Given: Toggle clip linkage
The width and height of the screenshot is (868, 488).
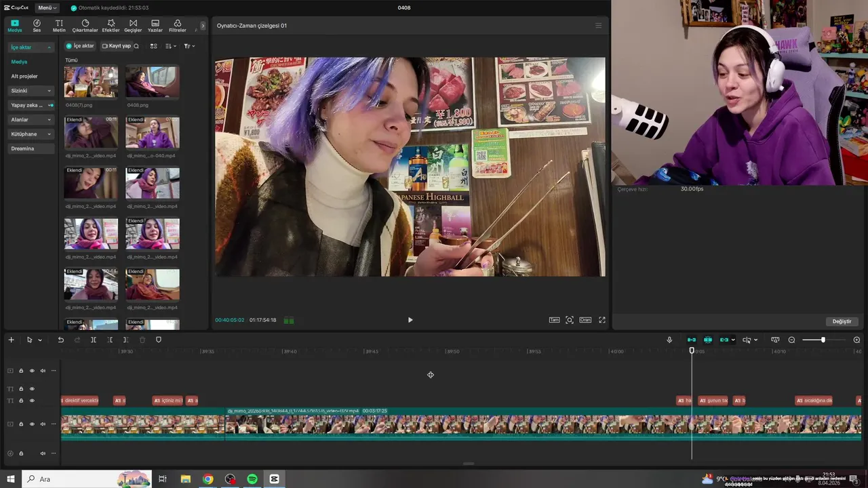Looking at the screenshot, I should coord(724,340).
